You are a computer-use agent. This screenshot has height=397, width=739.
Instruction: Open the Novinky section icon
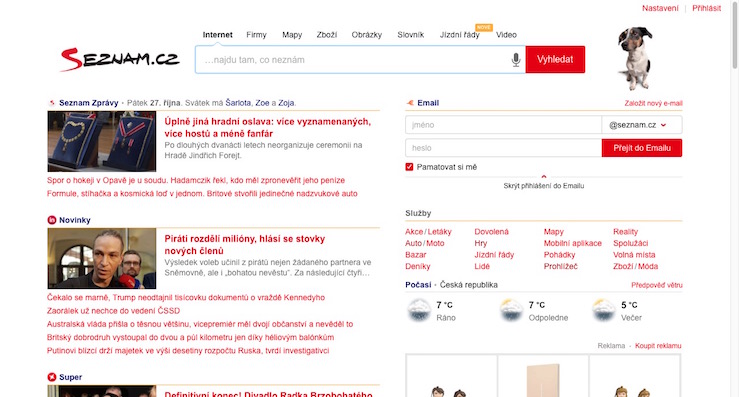point(52,220)
